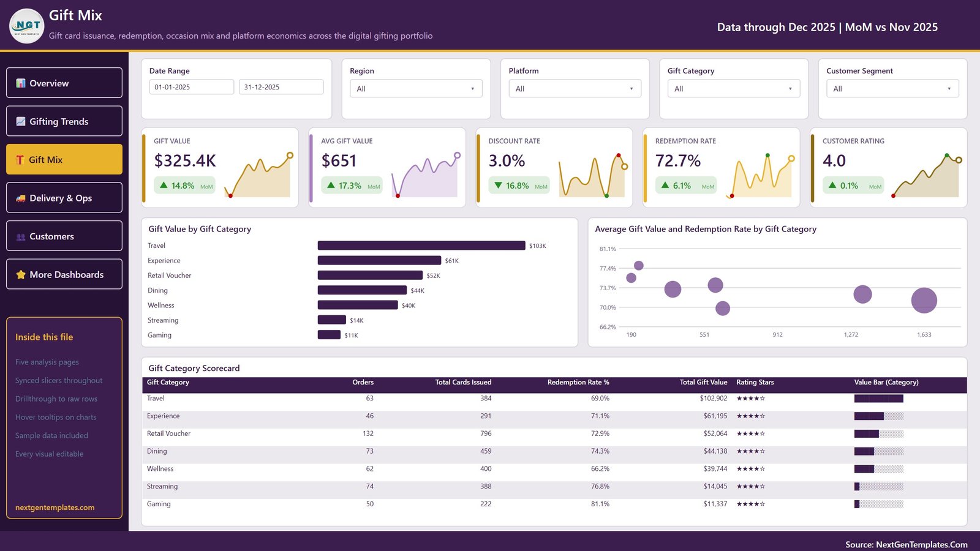The height and width of the screenshot is (551, 980).
Task: Click the Gaming row value bar
Action: tap(879, 504)
